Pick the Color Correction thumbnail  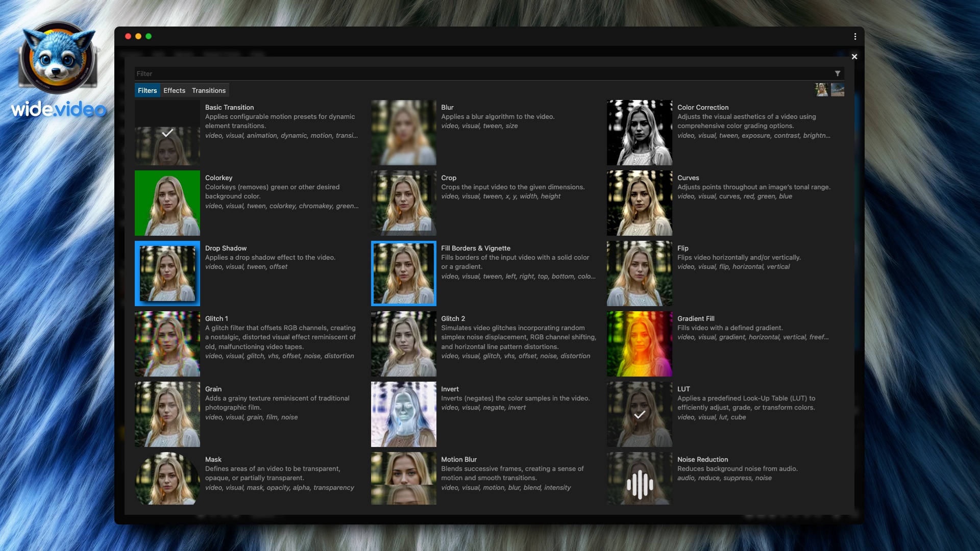pyautogui.click(x=640, y=133)
